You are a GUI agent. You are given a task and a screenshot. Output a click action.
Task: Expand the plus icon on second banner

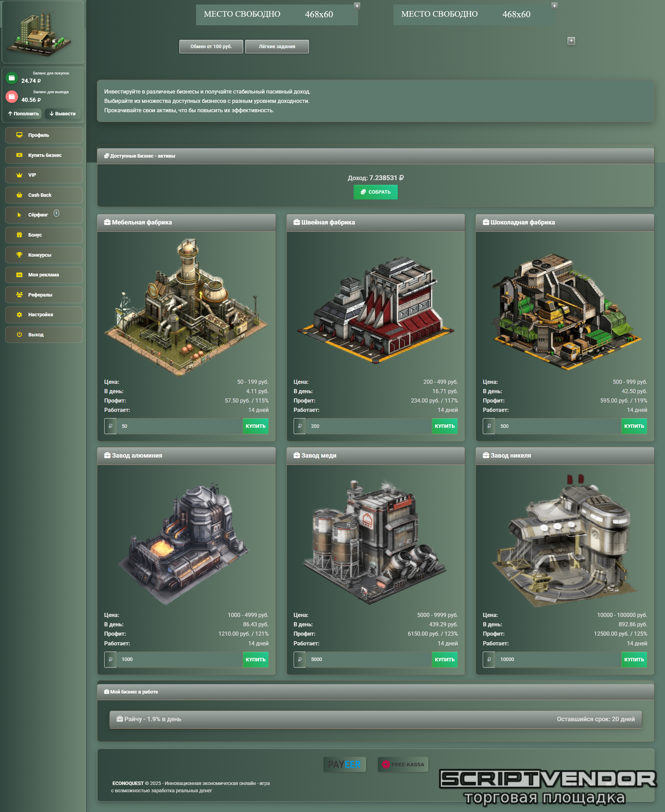[554, 6]
